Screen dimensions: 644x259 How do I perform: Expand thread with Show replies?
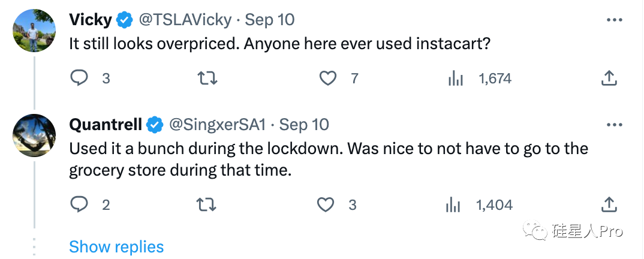(x=116, y=246)
